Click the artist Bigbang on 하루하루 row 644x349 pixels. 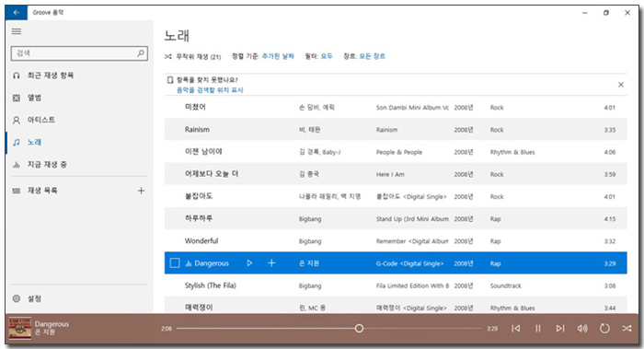pos(310,219)
